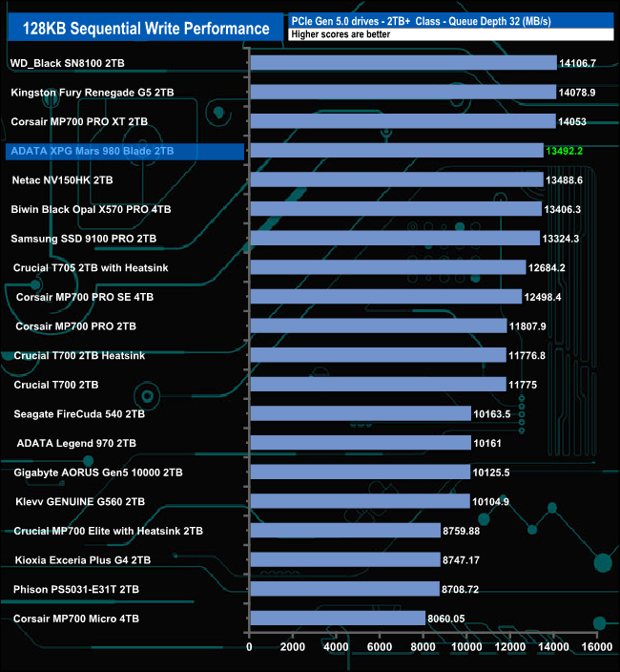Click the value 14053
620x672 pixels.
tap(572, 122)
